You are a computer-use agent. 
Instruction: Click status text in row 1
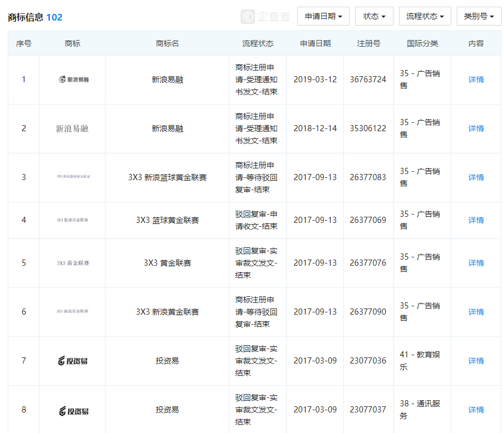[256, 79]
